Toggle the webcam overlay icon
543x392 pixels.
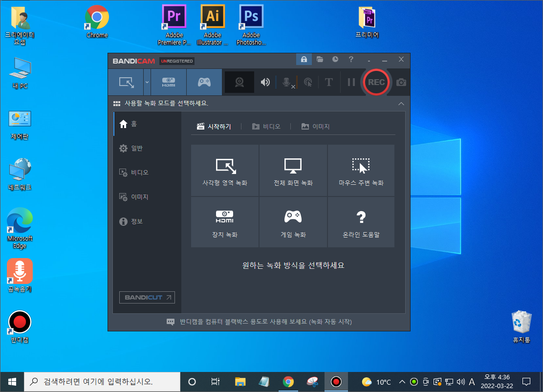pos(239,82)
